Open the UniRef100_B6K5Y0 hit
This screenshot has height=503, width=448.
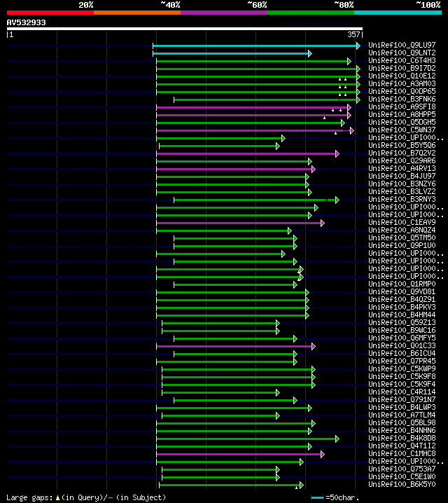pos(402,484)
